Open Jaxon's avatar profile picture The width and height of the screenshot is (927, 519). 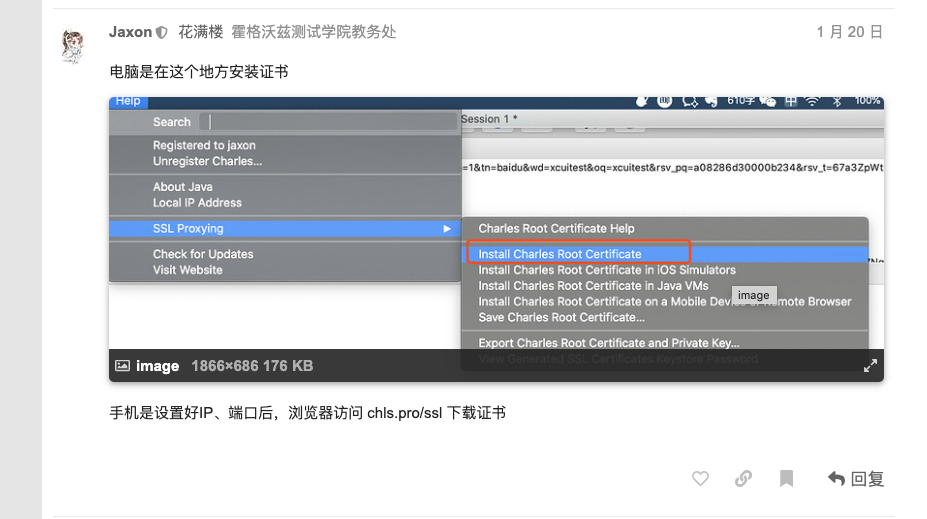click(x=73, y=46)
